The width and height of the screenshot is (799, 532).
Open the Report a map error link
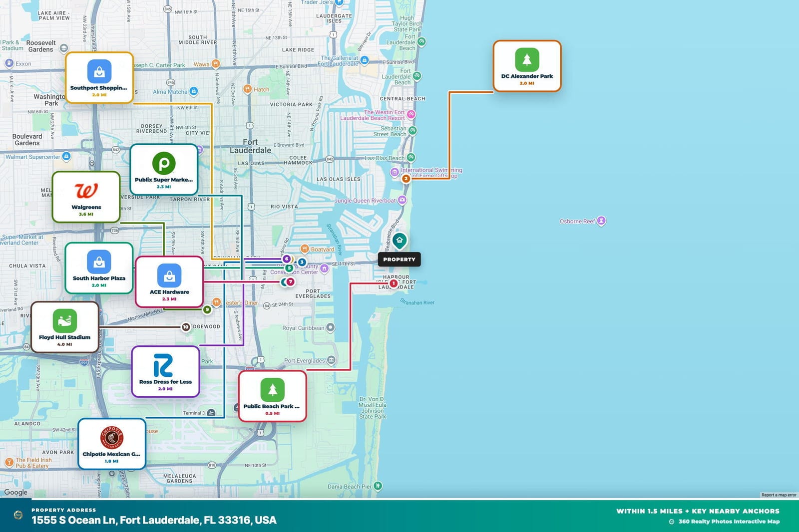779,495
